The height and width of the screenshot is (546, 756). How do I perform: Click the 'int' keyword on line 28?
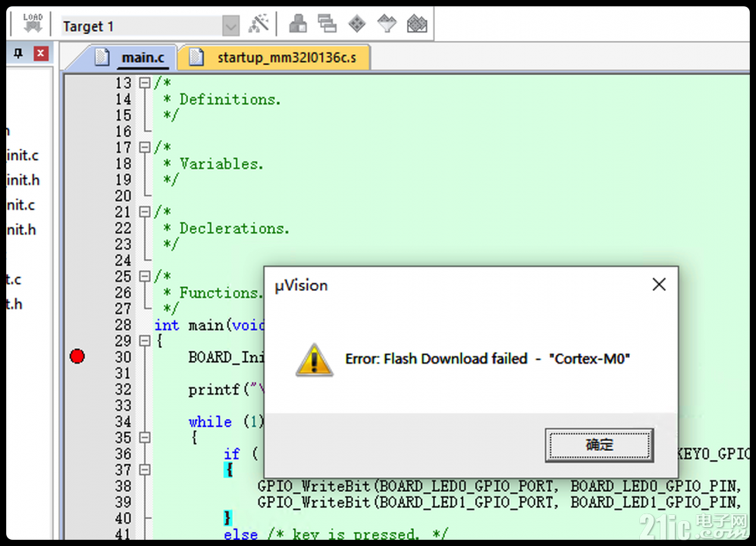pos(167,325)
